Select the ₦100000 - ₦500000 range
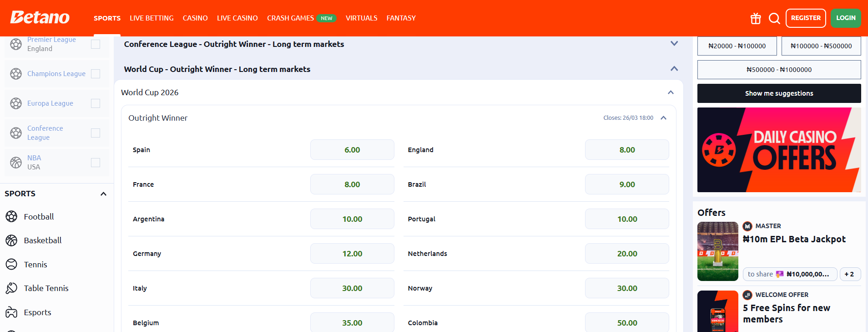Image resolution: width=868 pixels, height=332 pixels. [x=821, y=46]
